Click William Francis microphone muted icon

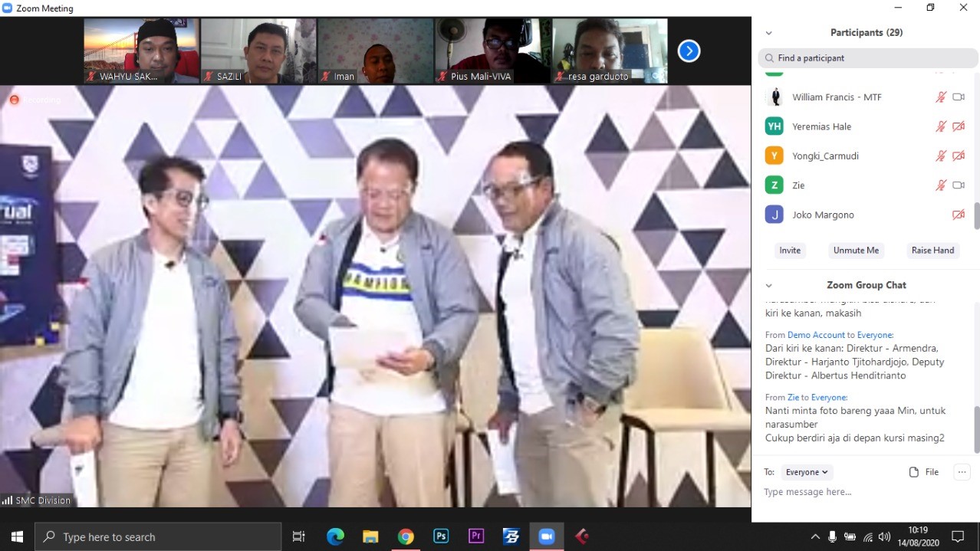click(x=941, y=97)
